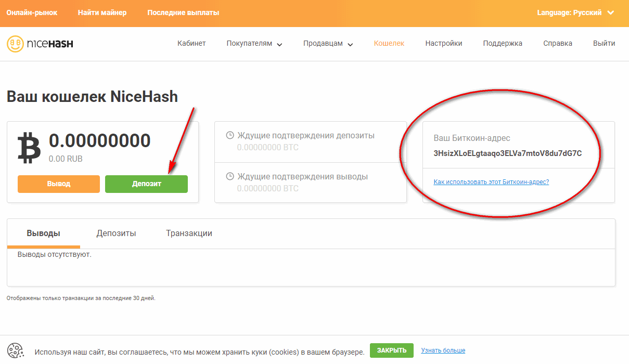Image resolution: width=629 pixels, height=364 pixels.
Task: Click Выйти to log out
Action: [604, 44]
